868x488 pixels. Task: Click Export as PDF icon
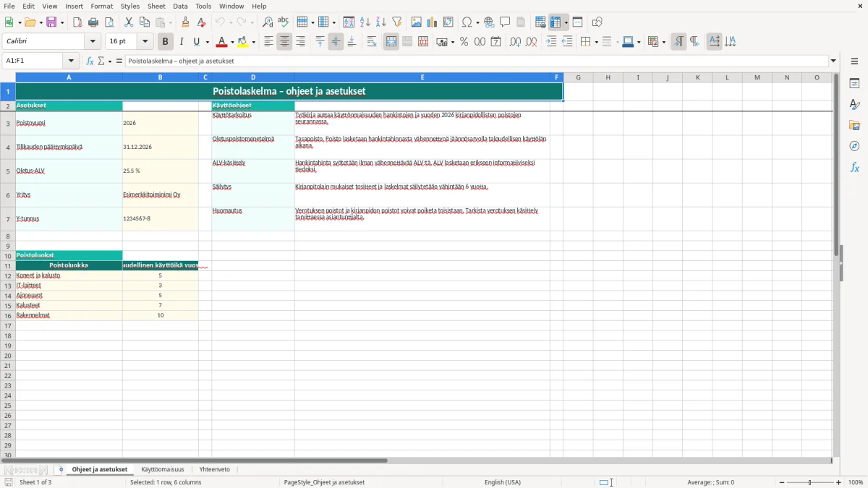[x=77, y=22]
